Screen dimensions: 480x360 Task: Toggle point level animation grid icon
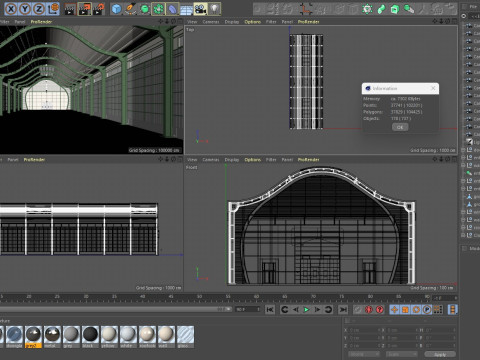pyautogui.click(x=438, y=310)
